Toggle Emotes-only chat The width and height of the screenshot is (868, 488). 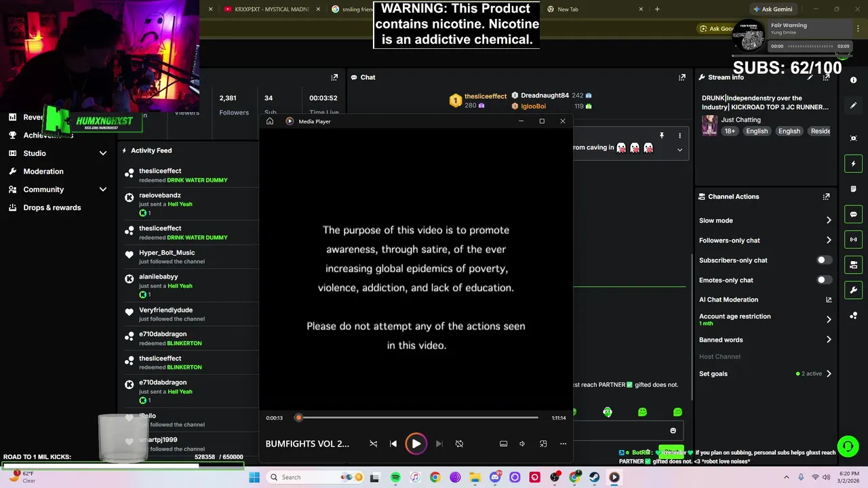click(x=823, y=280)
